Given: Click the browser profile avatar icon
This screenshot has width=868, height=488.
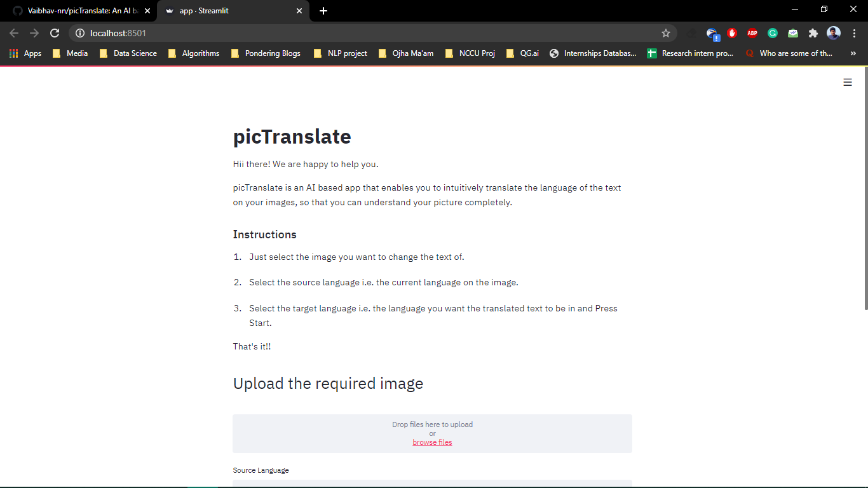Looking at the screenshot, I should coord(833,33).
